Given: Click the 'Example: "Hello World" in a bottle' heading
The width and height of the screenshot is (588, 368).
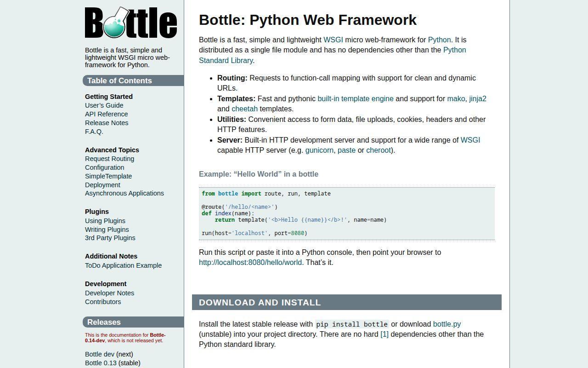Looking at the screenshot, I should [259, 174].
